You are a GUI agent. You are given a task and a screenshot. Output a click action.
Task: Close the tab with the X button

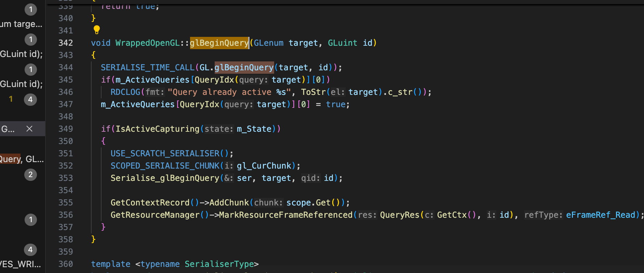29,129
